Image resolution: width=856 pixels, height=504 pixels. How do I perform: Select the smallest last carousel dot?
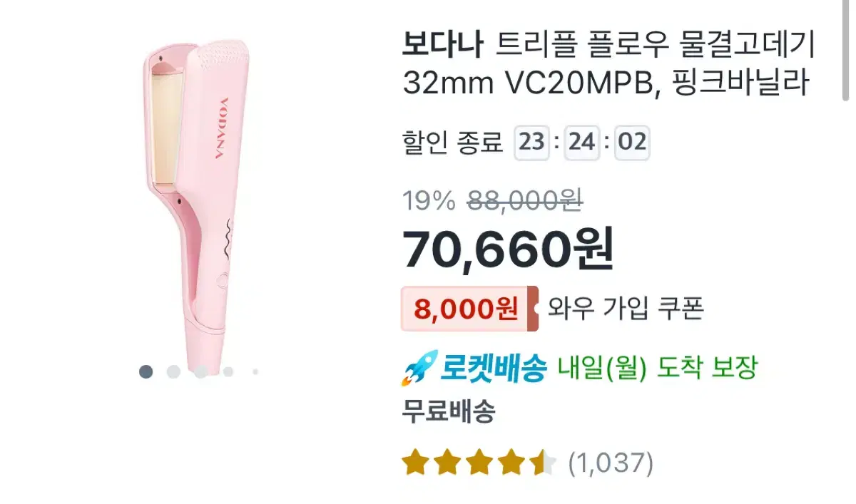click(255, 371)
